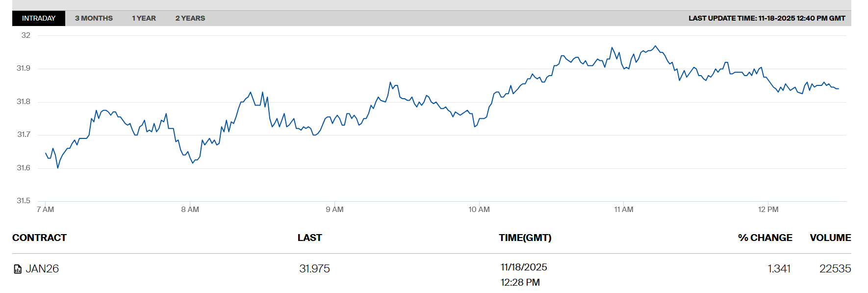Click the chart icon beside JAN26

pos(18,269)
